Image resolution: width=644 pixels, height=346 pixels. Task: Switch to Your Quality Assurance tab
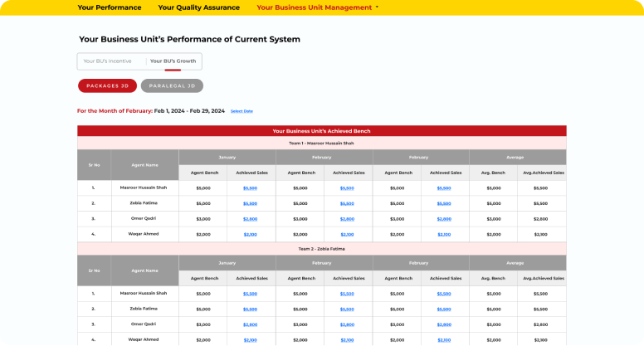(198, 7)
